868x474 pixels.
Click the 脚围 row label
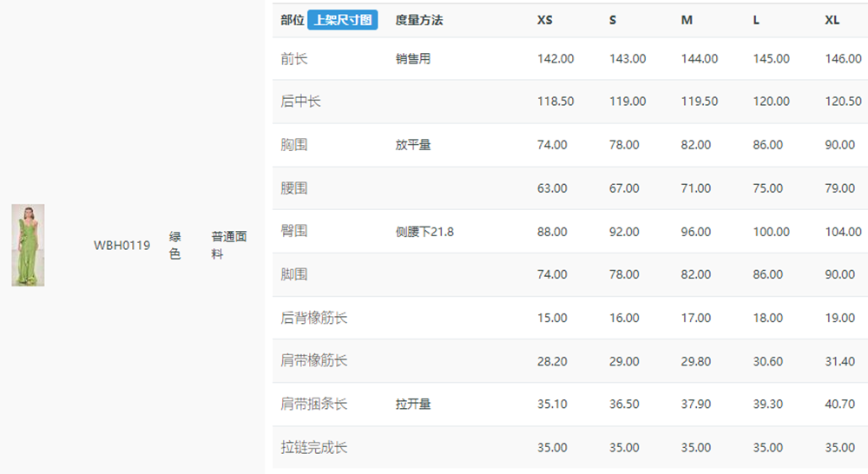click(294, 274)
